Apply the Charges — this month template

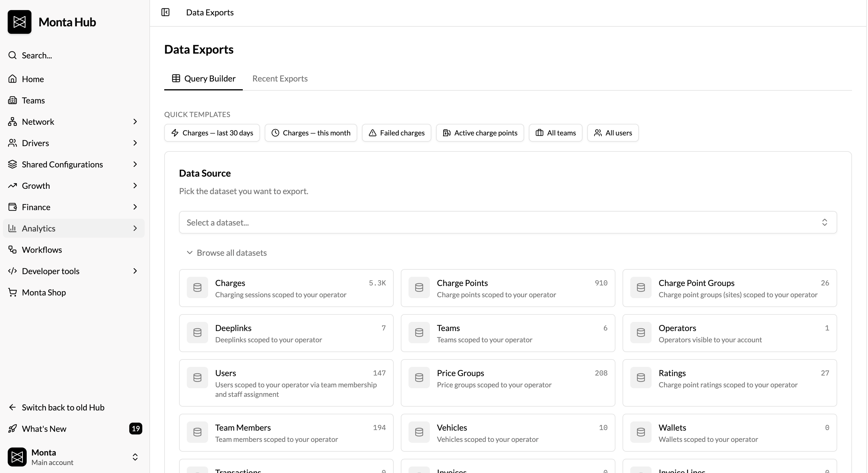click(311, 133)
